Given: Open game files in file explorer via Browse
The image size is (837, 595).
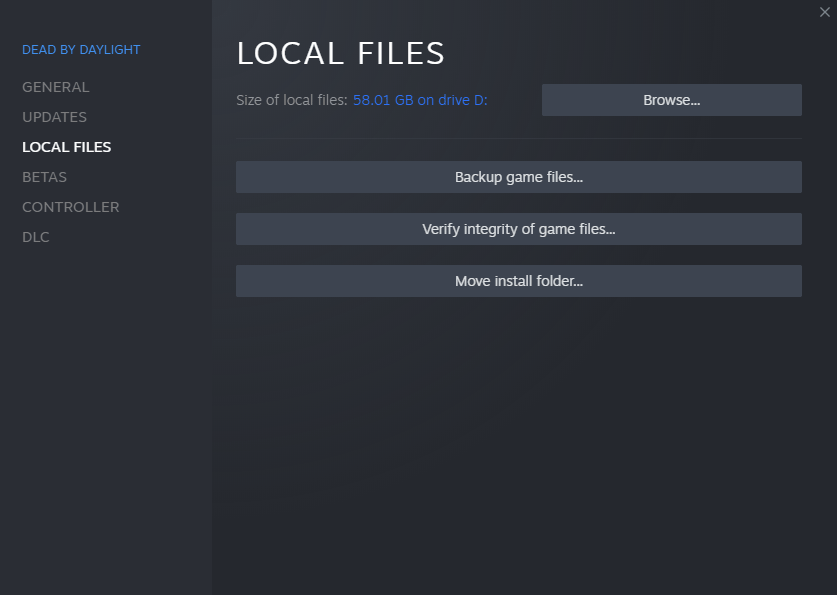Looking at the screenshot, I should pos(671,100).
